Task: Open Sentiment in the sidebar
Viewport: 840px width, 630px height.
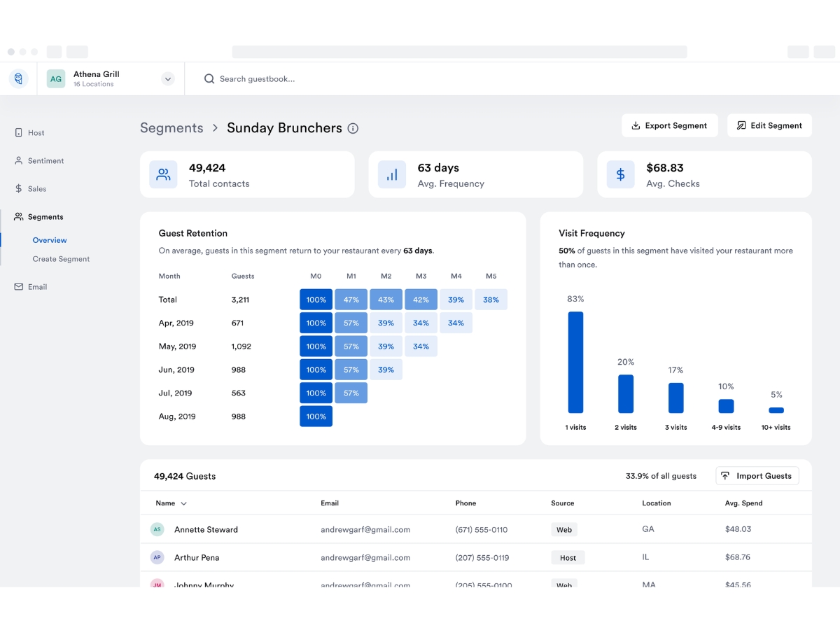Action: click(39, 161)
